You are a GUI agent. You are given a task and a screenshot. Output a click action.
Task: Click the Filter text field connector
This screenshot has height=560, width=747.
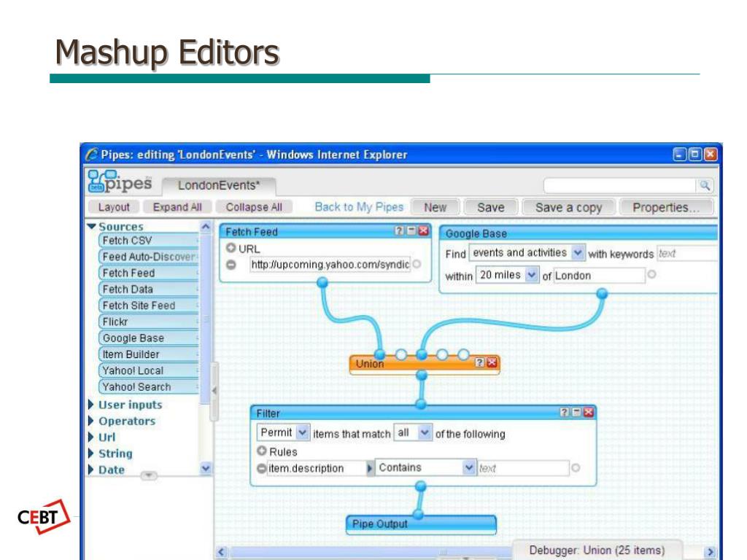coord(576,468)
